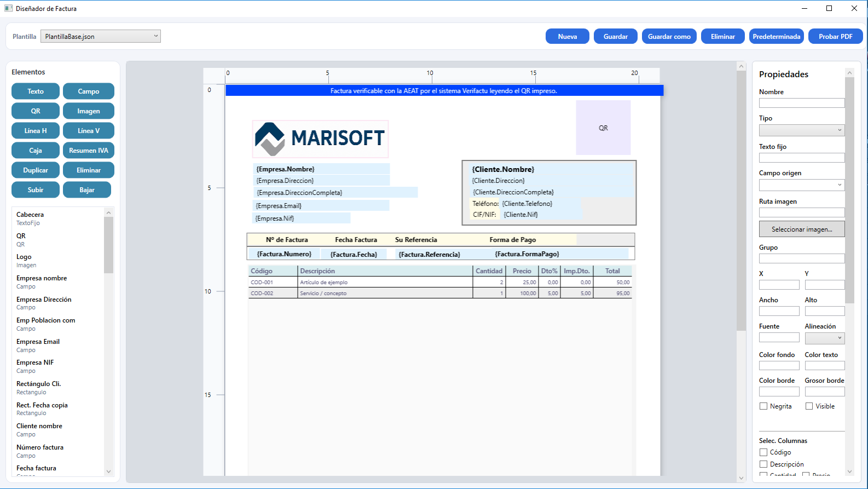Insert a Línea H element

click(x=36, y=131)
